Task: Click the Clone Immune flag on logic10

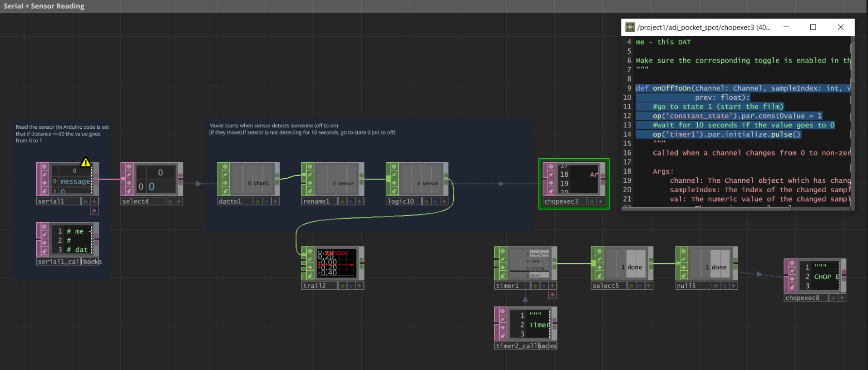Action: (395, 175)
